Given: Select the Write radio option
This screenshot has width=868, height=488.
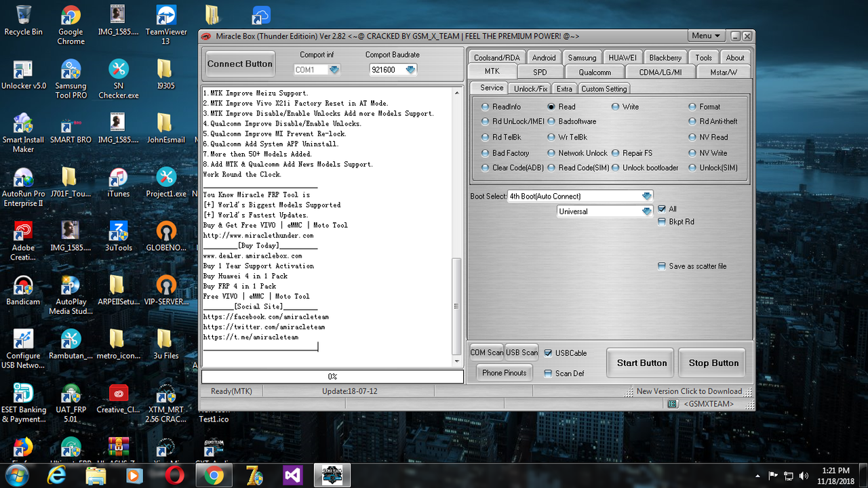Looking at the screenshot, I should point(625,106).
